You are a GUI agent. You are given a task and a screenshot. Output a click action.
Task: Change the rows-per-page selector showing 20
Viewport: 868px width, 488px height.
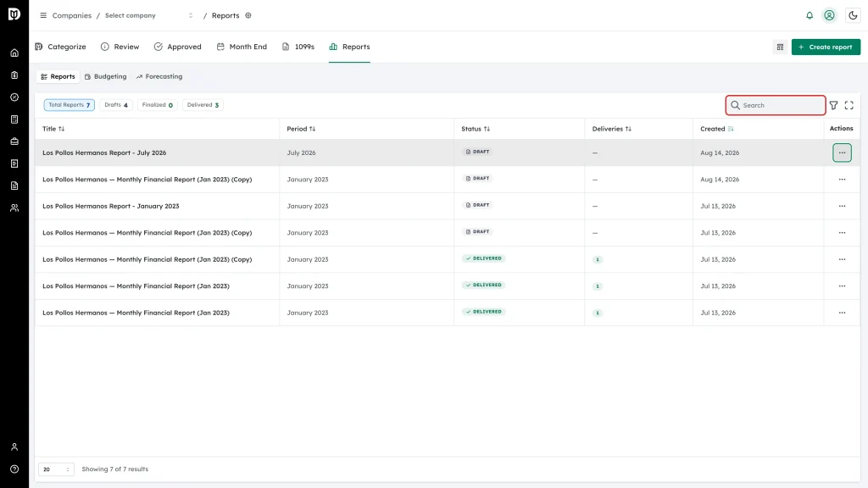(56, 469)
